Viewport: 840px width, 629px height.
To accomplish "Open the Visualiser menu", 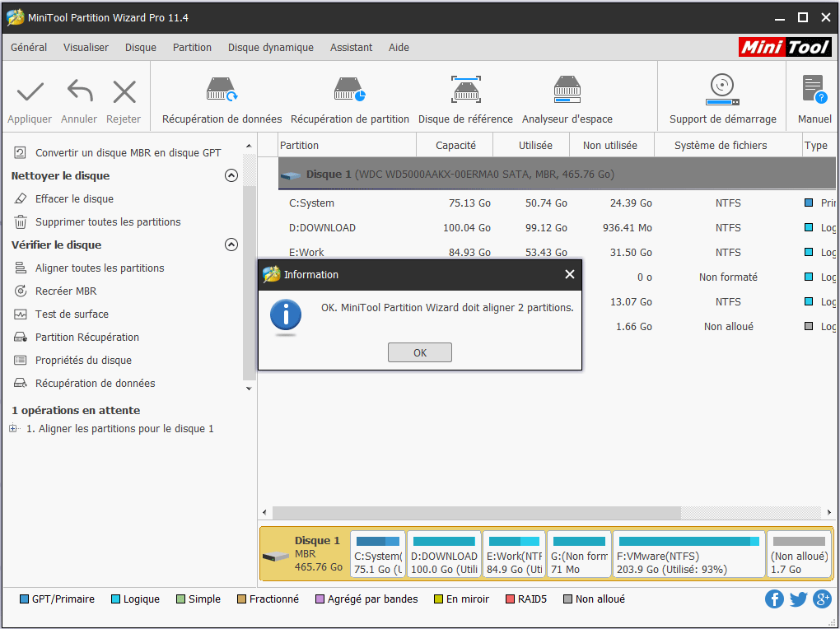I will point(86,47).
